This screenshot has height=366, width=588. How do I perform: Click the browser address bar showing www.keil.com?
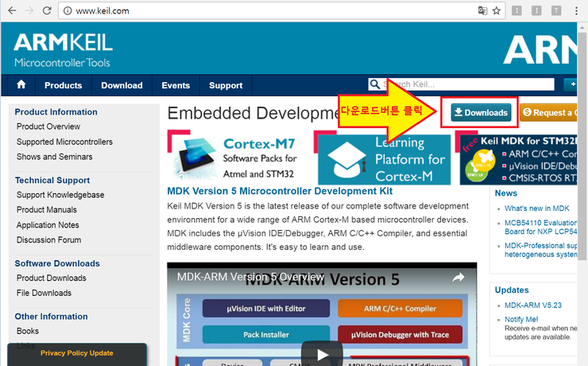point(238,11)
